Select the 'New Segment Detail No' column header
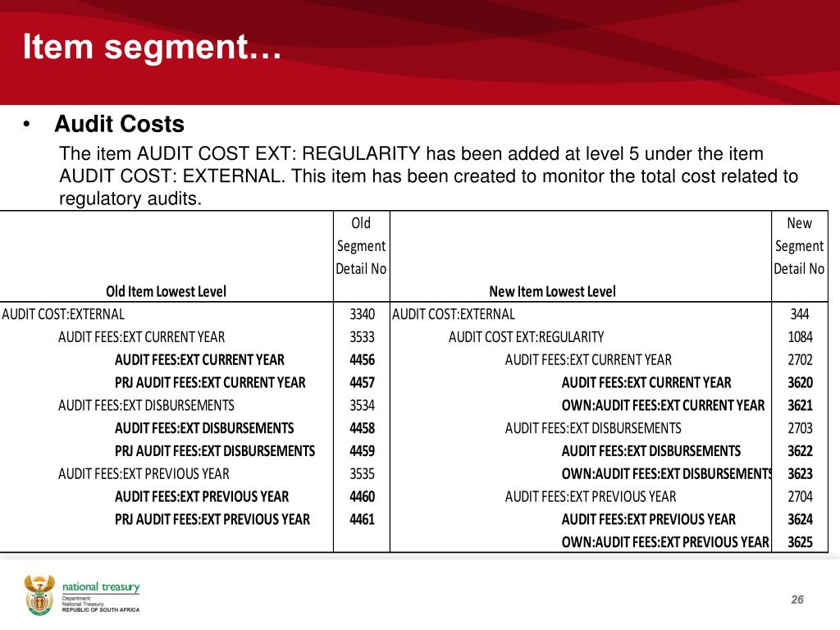 coord(799,246)
